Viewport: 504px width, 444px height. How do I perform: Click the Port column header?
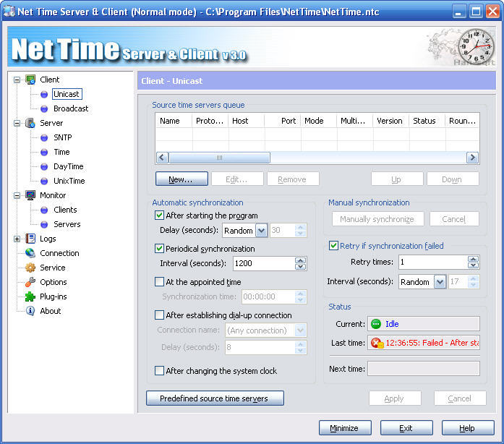pos(283,121)
